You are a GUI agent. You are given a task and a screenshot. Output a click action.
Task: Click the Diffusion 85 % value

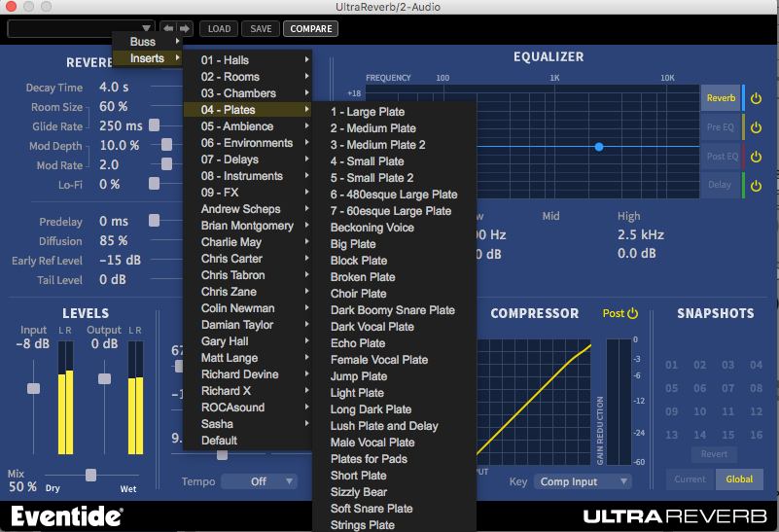[x=113, y=241]
